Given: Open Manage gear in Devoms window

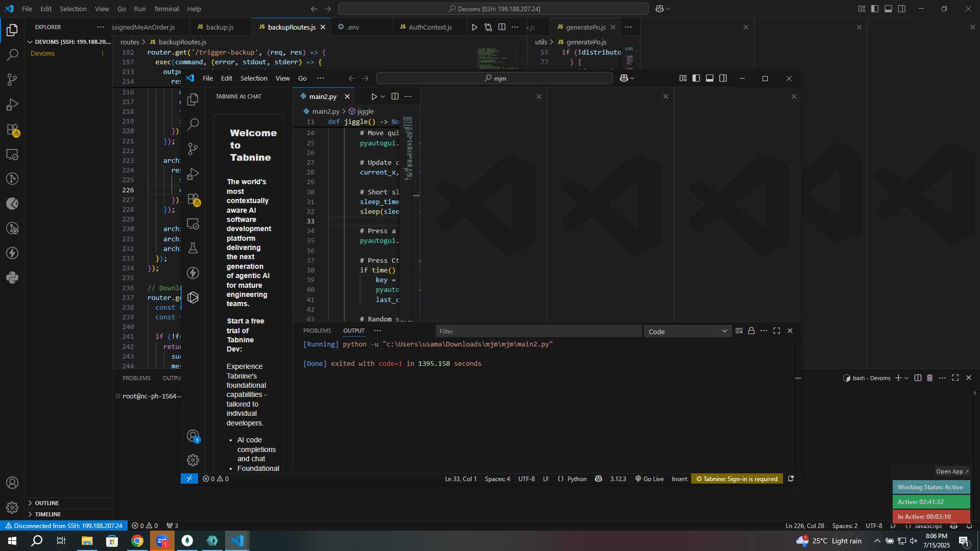Looking at the screenshot, I should (x=12, y=508).
